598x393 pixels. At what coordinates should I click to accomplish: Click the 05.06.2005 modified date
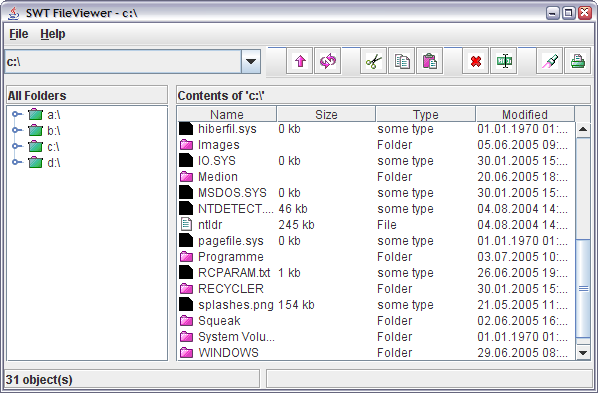click(x=522, y=145)
